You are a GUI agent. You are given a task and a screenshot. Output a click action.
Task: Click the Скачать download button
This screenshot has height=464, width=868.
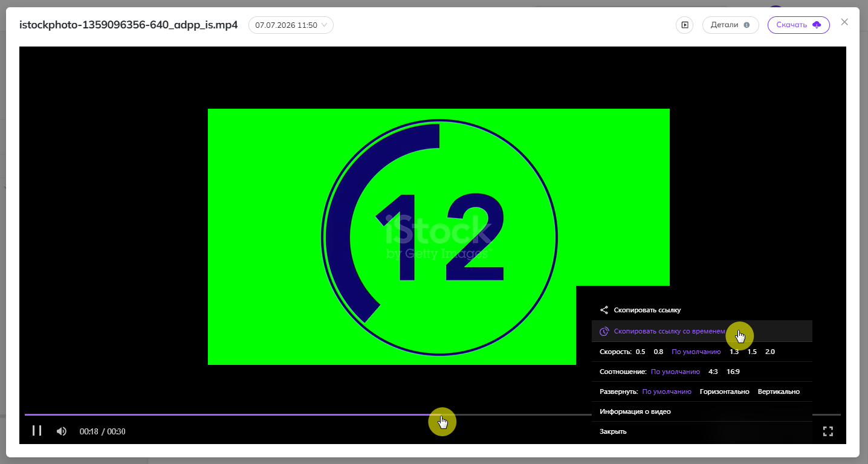tap(798, 25)
